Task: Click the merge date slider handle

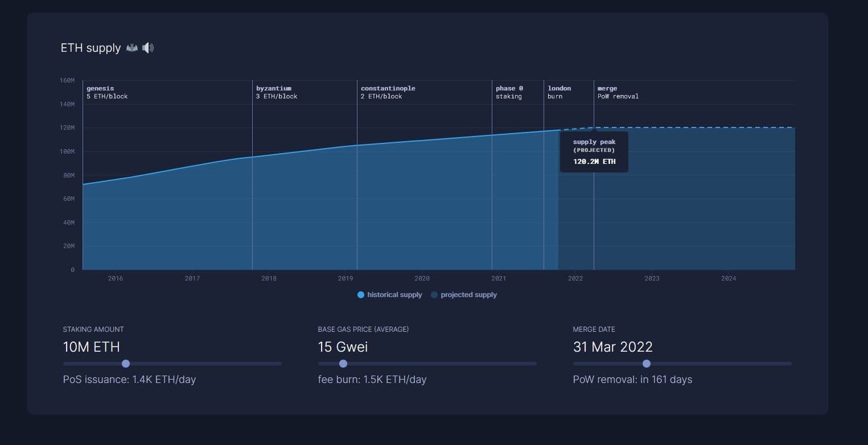Action: pos(647,364)
